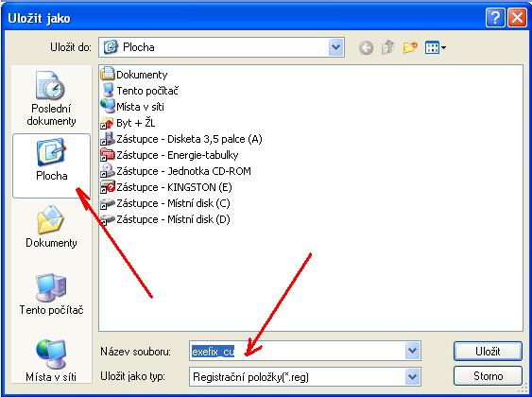Select the KINGSTON (E) shortcut icon
532x397 pixels.
click(x=108, y=187)
